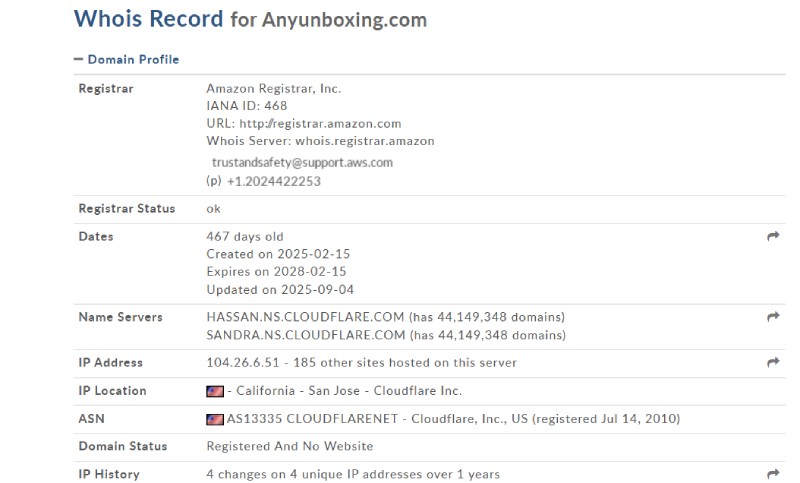The image size is (800, 483).
Task: Click the phone number +1.2024422253
Action: click(273, 182)
